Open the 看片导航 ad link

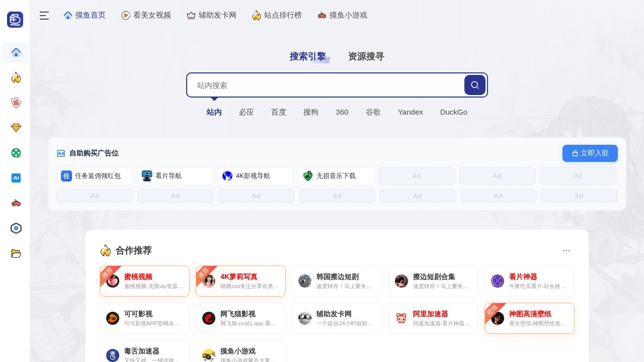(175, 176)
